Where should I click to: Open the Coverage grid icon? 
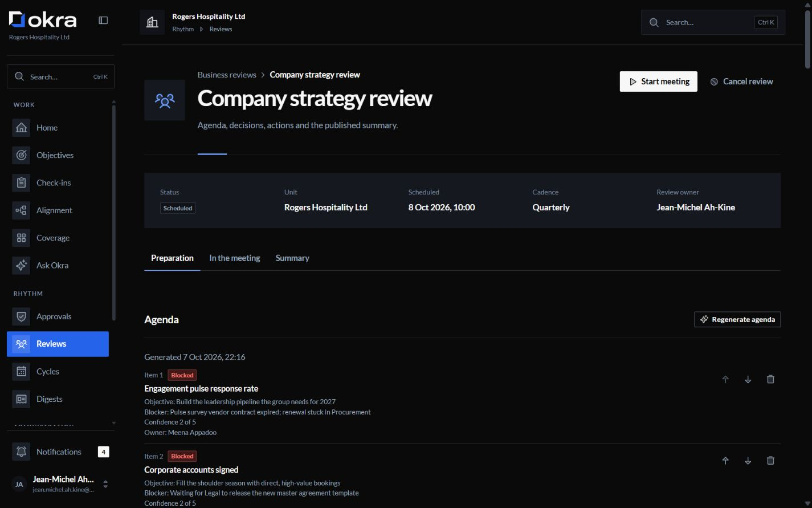pos(21,238)
